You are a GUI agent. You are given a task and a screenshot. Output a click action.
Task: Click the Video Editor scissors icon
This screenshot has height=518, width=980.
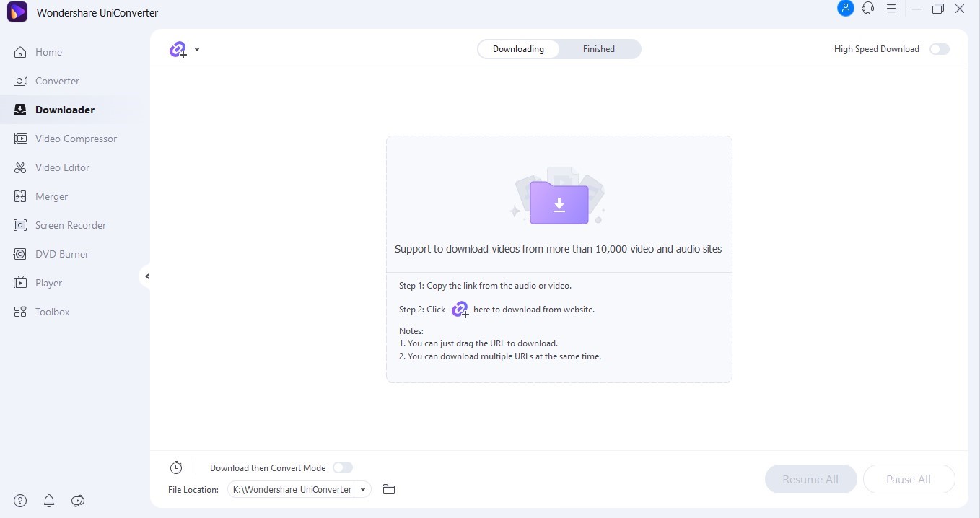pyautogui.click(x=21, y=167)
